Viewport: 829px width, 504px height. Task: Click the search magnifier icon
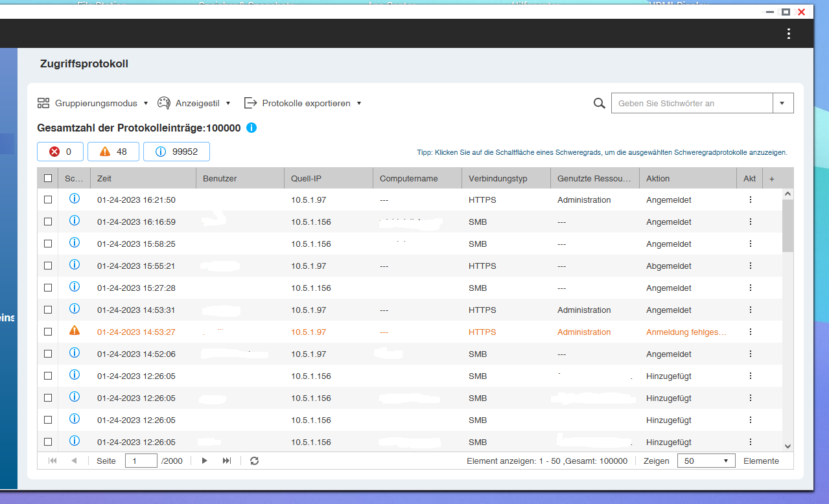600,103
